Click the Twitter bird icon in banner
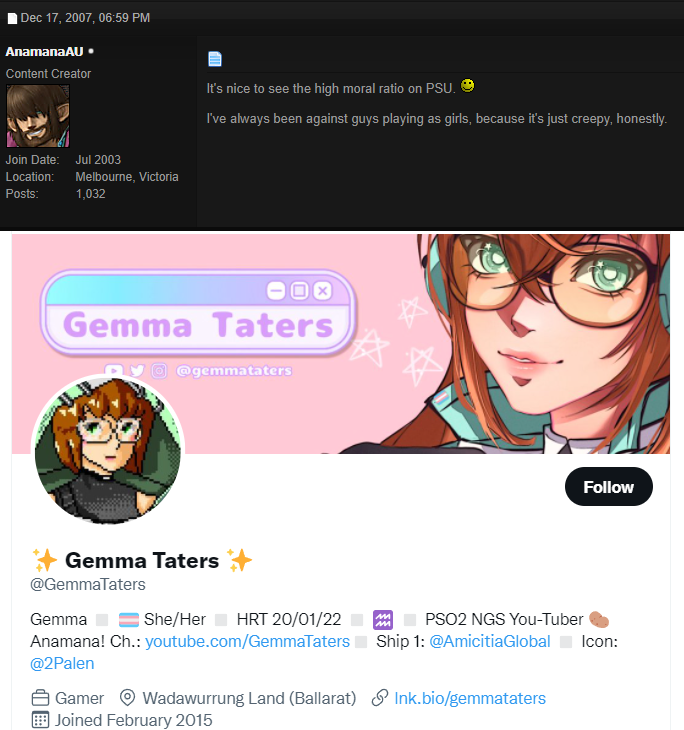The width and height of the screenshot is (684, 730). click(137, 371)
